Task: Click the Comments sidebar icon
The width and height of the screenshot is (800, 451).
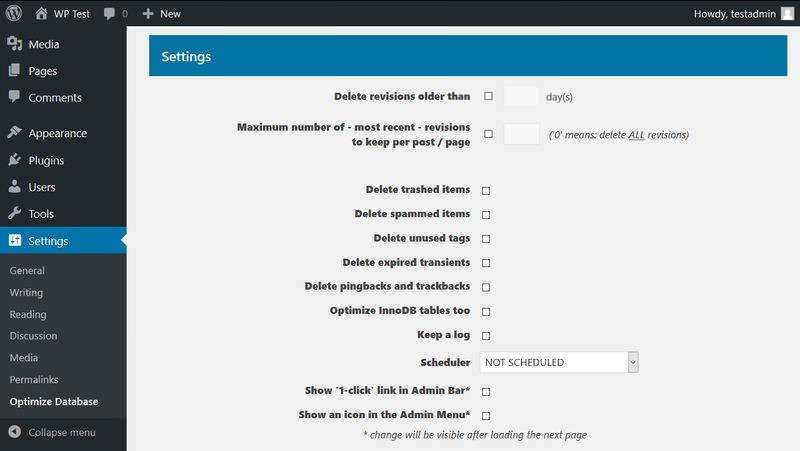Action: (x=14, y=96)
